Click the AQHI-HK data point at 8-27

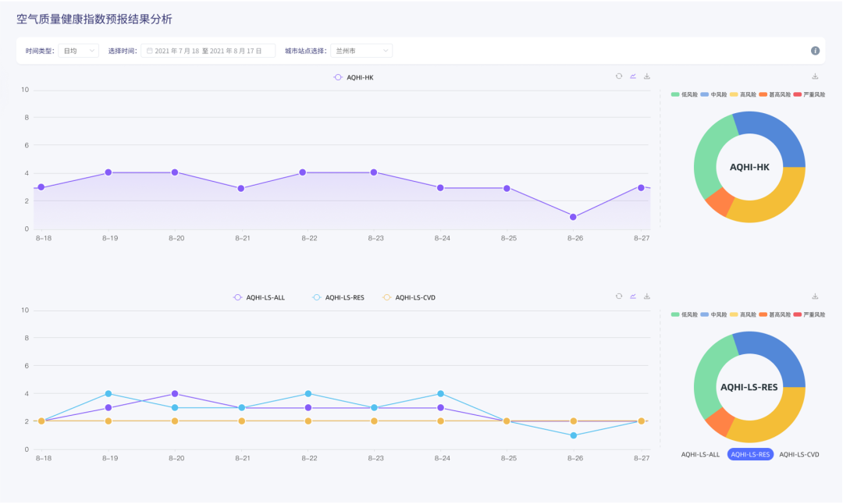pyautogui.click(x=641, y=187)
